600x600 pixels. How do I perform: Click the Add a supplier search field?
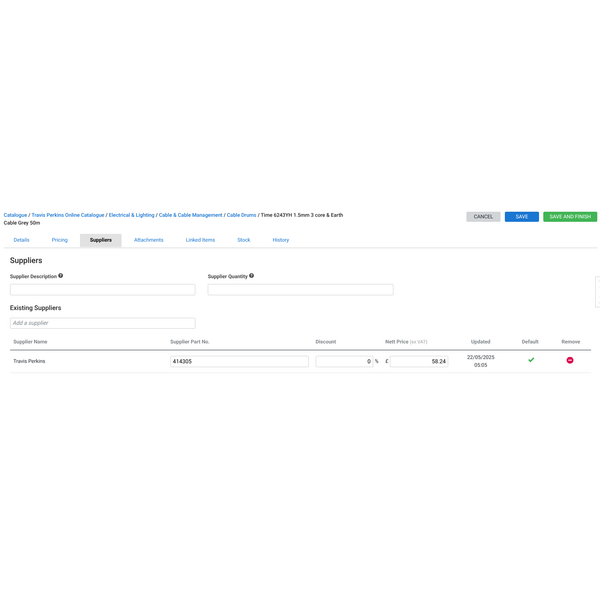(x=102, y=323)
